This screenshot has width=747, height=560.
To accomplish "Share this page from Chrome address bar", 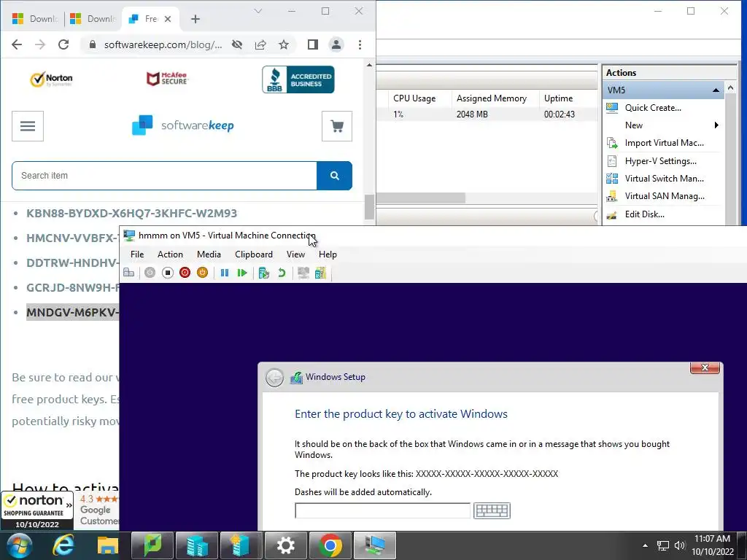I will tap(260, 44).
